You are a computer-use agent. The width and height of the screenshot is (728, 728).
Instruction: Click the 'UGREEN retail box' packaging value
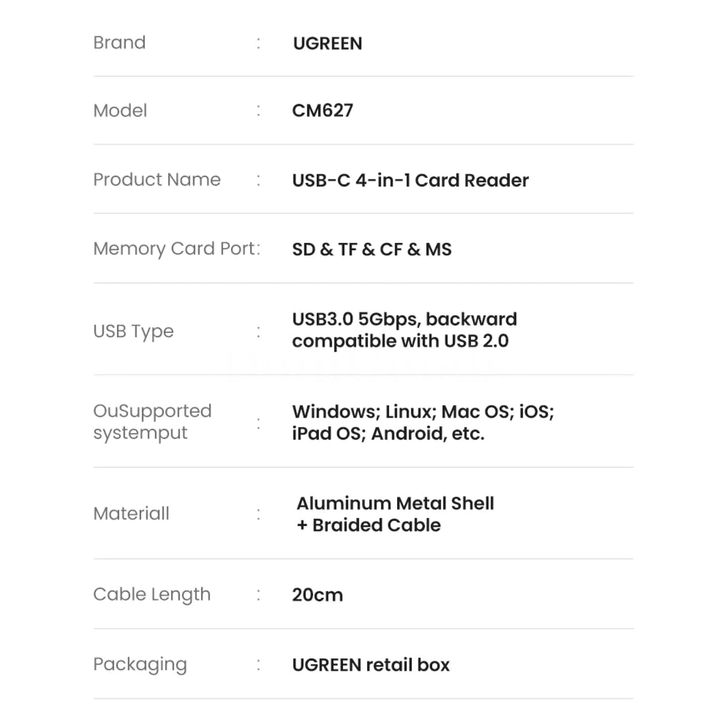(x=371, y=665)
